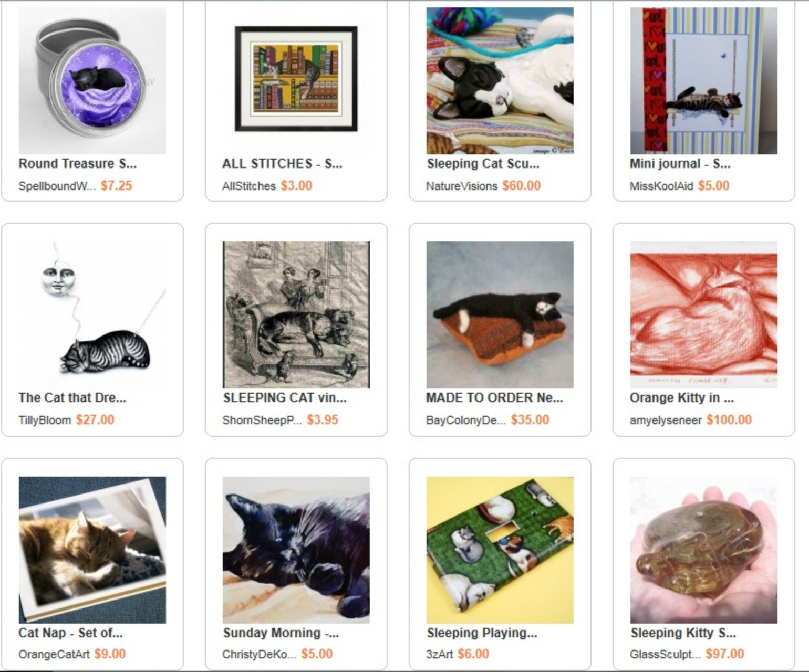Open the Round Treasure tin thumbnail
This screenshot has width=809, height=672.
click(92, 80)
